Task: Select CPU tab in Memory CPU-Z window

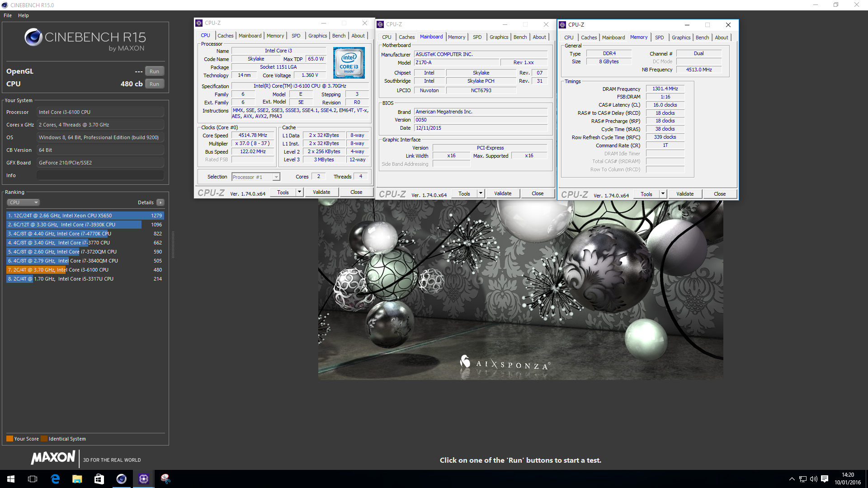Action: (569, 38)
